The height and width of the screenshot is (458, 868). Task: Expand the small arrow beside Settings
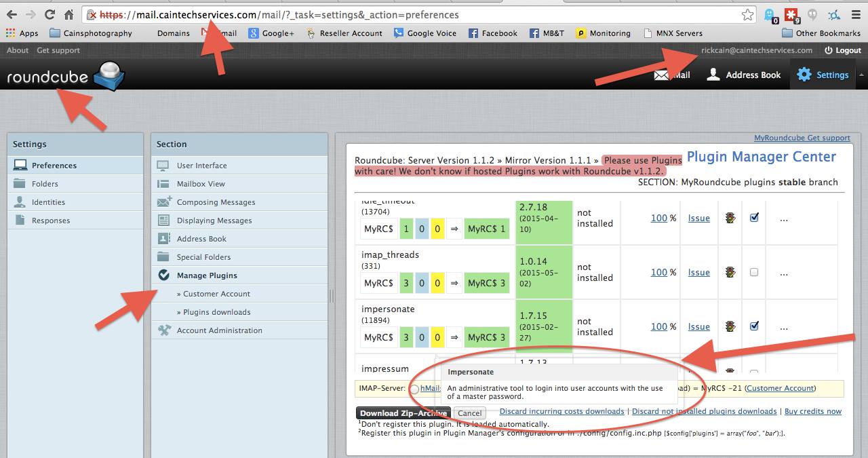pyautogui.click(x=861, y=75)
